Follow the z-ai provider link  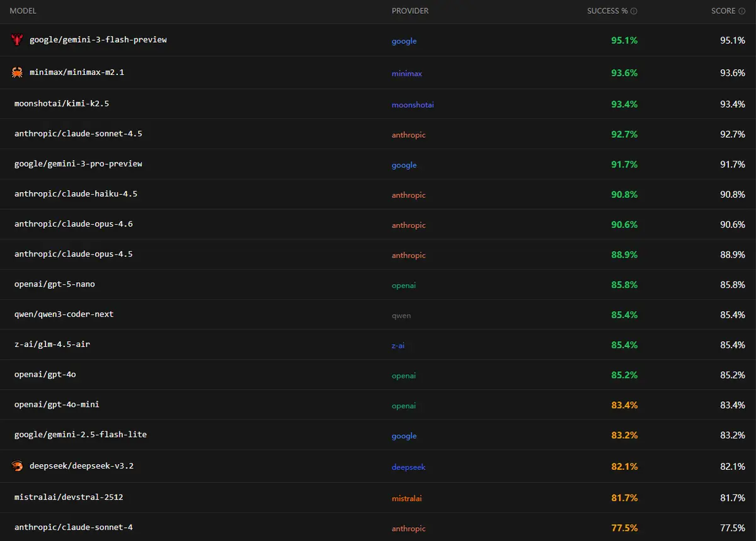[398, 346]
